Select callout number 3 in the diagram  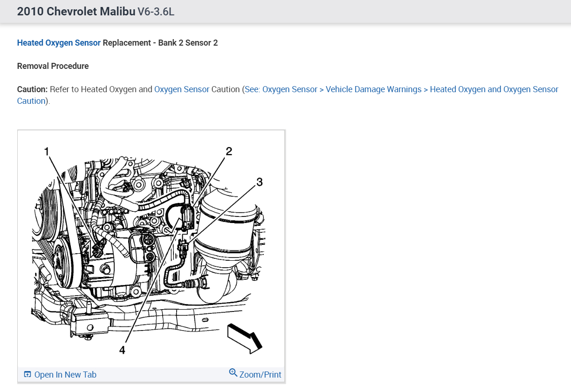(260, 182)
